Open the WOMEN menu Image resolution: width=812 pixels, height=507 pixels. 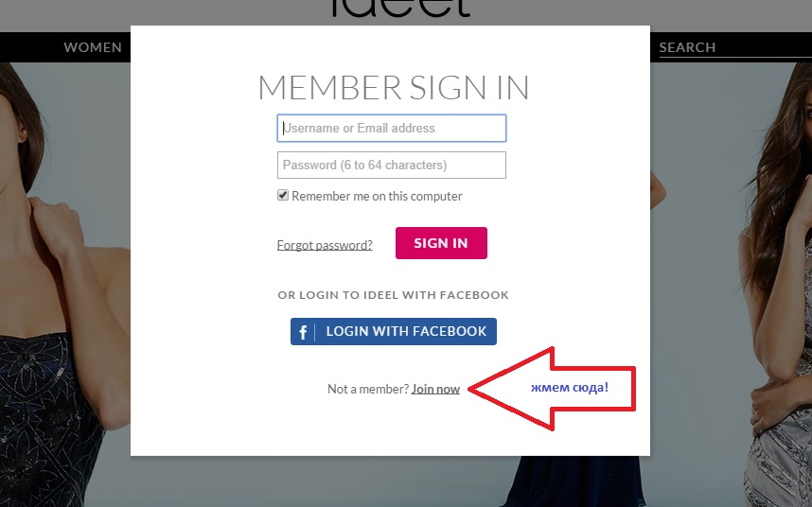pos(93,47)
